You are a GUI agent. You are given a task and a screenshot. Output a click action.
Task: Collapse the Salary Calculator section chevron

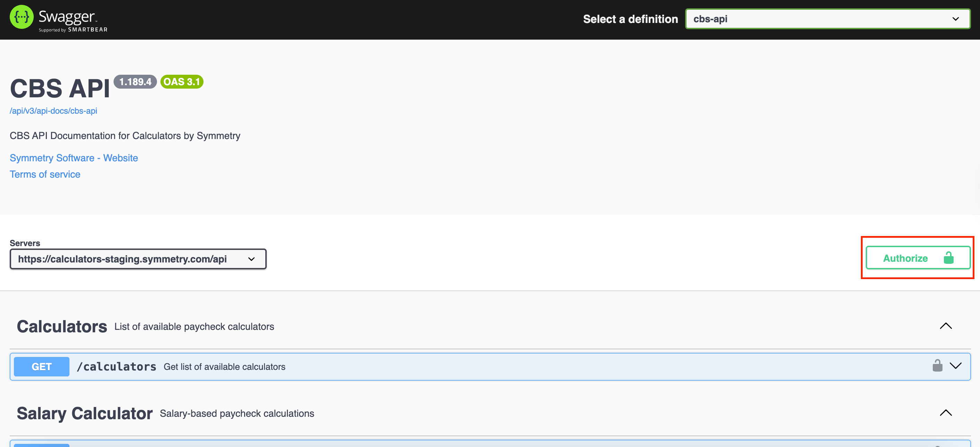(946, 413)
